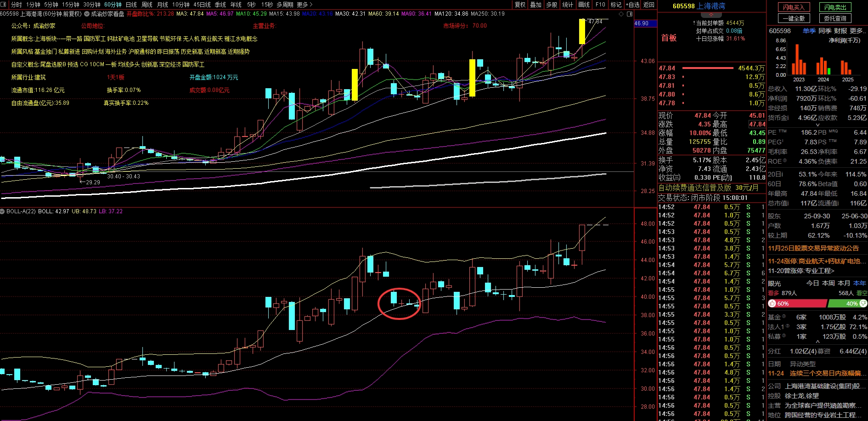Collapse the order book with the red chevron

[x=711, y=15]
